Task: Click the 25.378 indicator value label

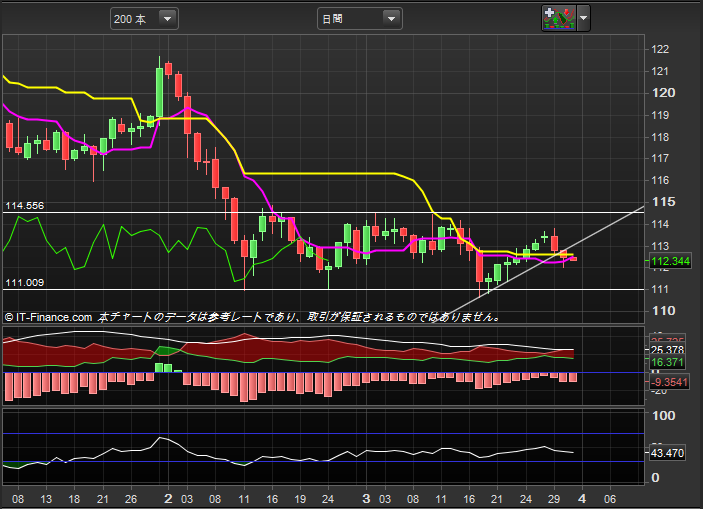Action: point(667,350)
